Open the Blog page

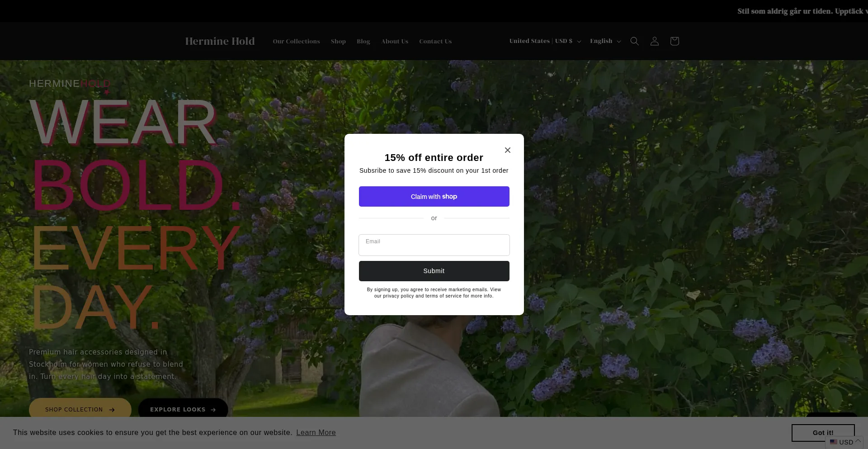pyautogui.click(x=363, y=41)
